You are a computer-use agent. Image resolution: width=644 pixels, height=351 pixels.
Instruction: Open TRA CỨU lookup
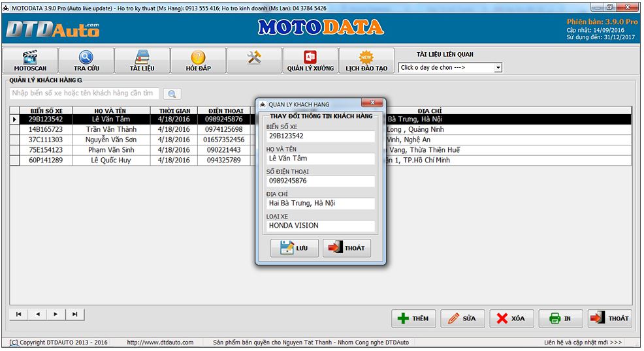click(x=86, y=61)
